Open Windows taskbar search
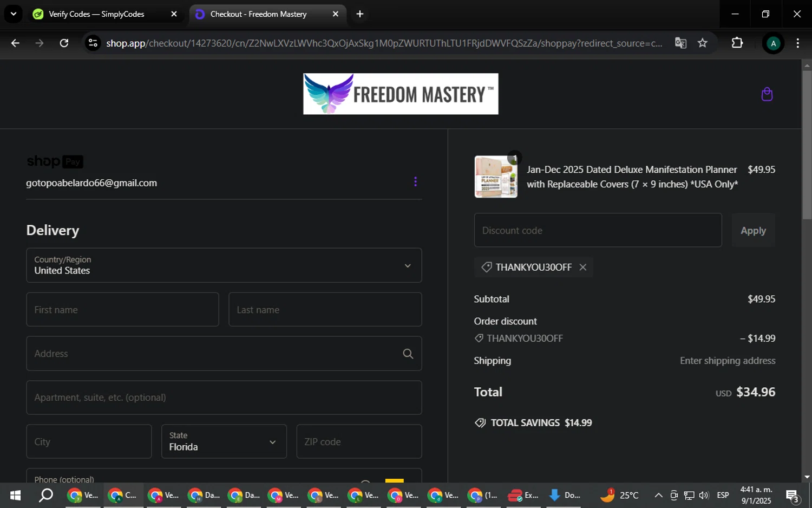This screenshot has height=508, width=812. tap(46, 495)
